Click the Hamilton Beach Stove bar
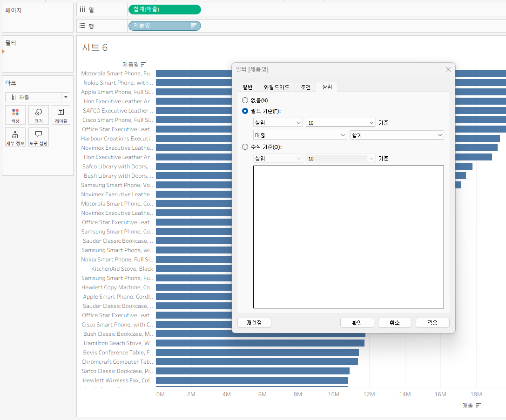This screenshot has height=420, width=506. (260, 343)
